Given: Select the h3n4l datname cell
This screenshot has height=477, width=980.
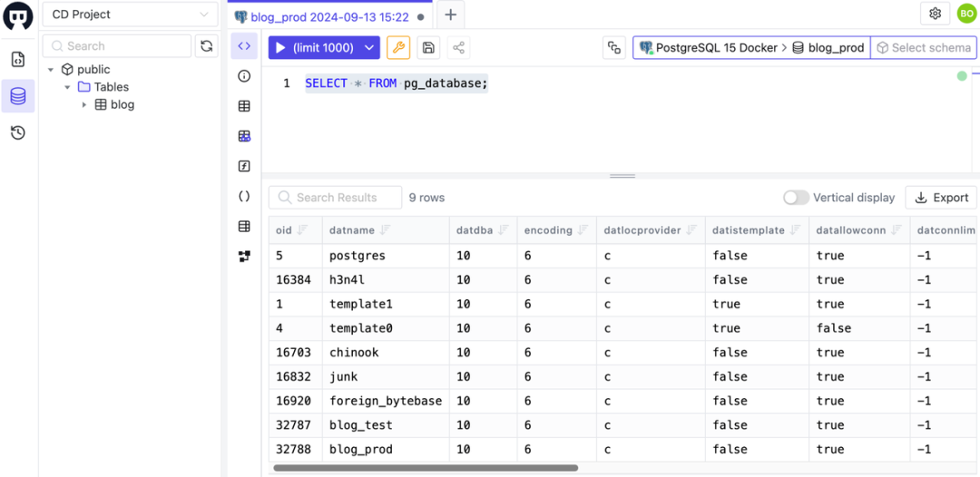Looking at the screenshot, I should 386,280.
